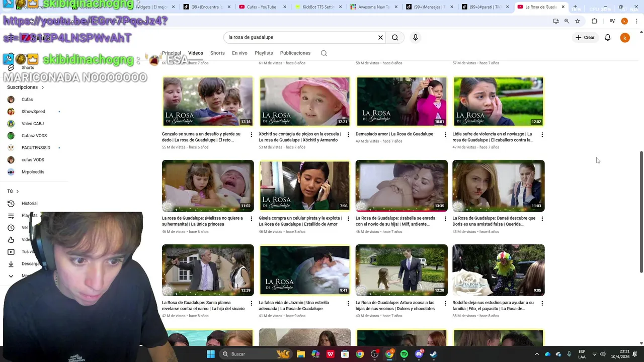The height and width of the screenshot is (362, 644).
Task: Open options menu for La falsa vida de Jazmín
Action: [348, 303]
